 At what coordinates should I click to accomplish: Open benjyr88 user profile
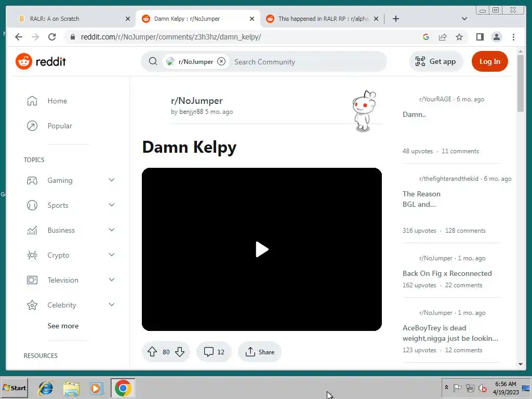pos(191,112)
